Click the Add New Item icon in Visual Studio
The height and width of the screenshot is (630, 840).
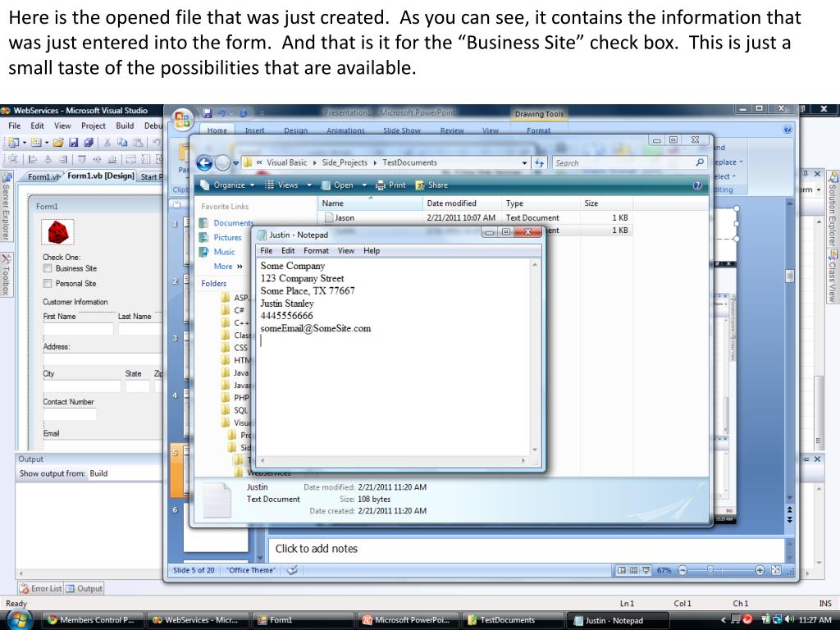(36, 143)
